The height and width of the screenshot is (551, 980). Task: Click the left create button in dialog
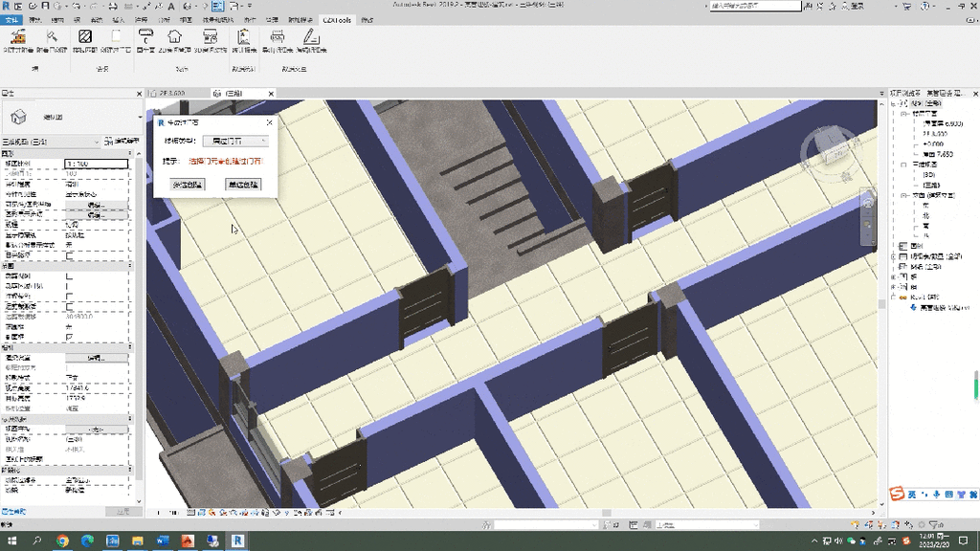[188, 184]
